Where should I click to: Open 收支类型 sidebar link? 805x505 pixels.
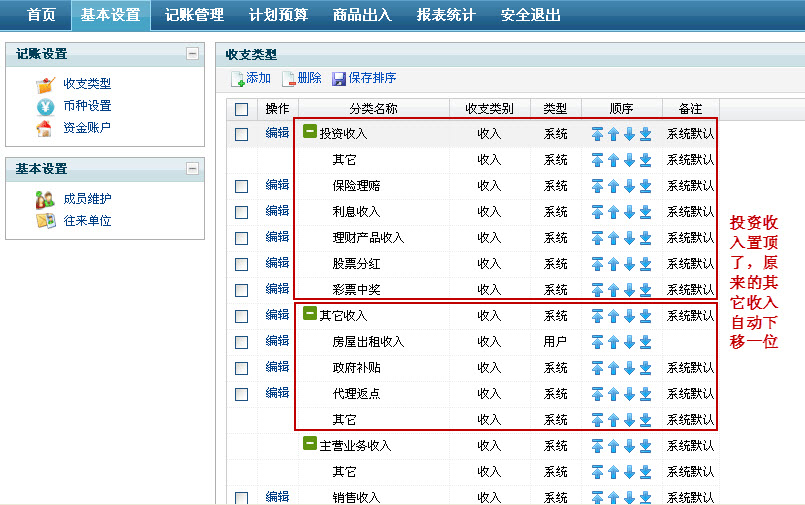pyautogui.click(x=87, y=84)
